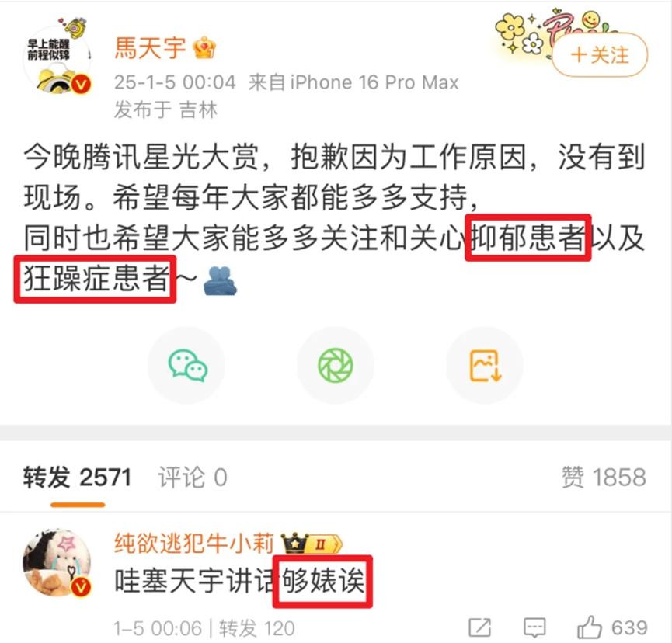This screenshot has height=643, width=672.
Task: Tap the green camera shutter share icon
Action: tap(336, 365)
